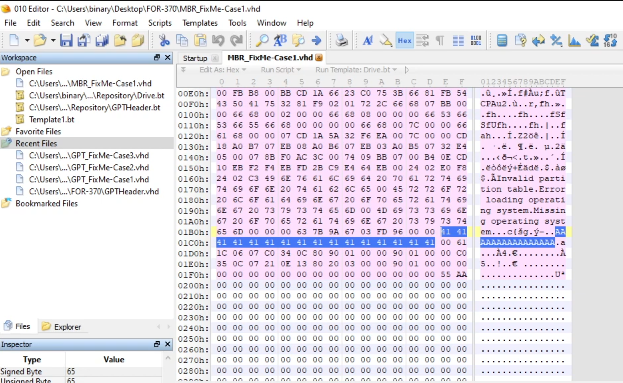This screenshot has width=623, height=383.
Task: Open the Run Script dropdown
Action: [281, 70]
